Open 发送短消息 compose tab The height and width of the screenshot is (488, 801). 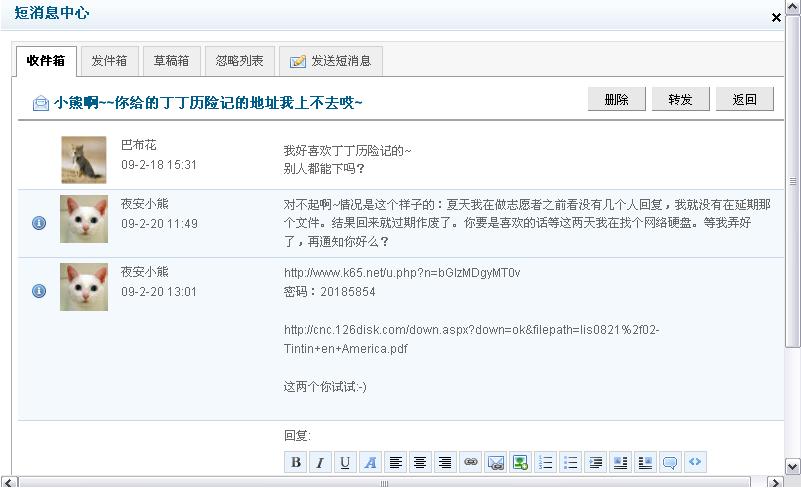[x=331, y=61]
